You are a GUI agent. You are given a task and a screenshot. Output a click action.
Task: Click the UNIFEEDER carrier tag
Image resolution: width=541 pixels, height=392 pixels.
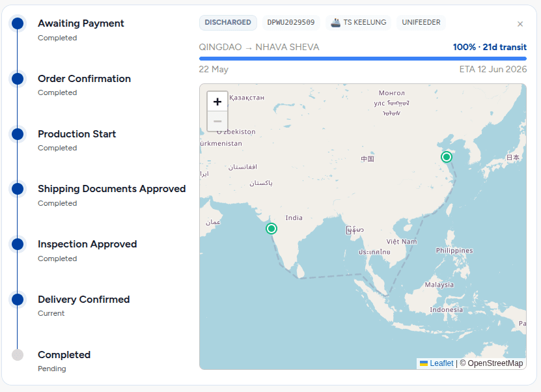[x=421, y=22]
